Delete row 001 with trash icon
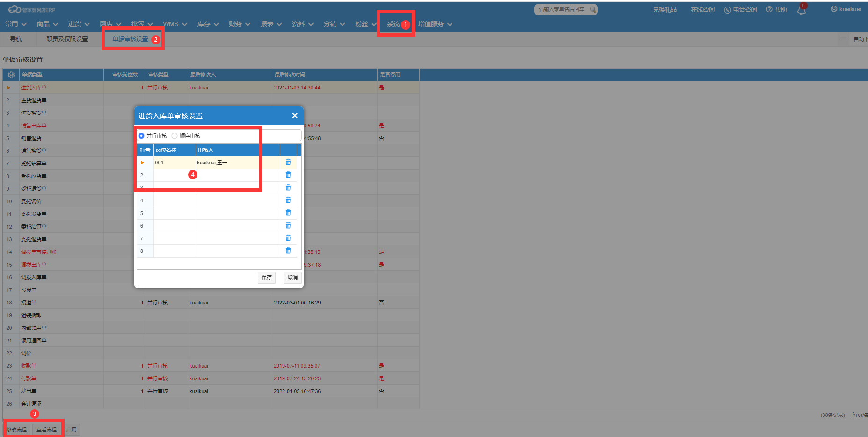Screen dimensions: 868x437 pos(288,163)
